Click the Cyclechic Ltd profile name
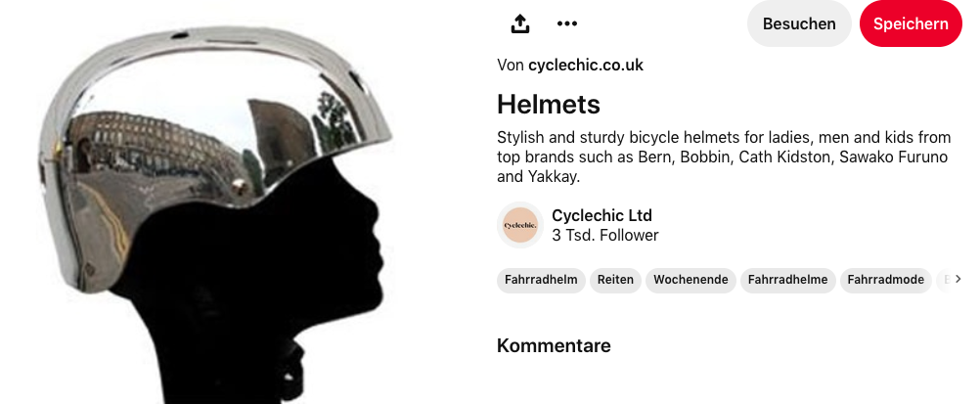Viewport: 980px width, 404px height. coord(601,216)
